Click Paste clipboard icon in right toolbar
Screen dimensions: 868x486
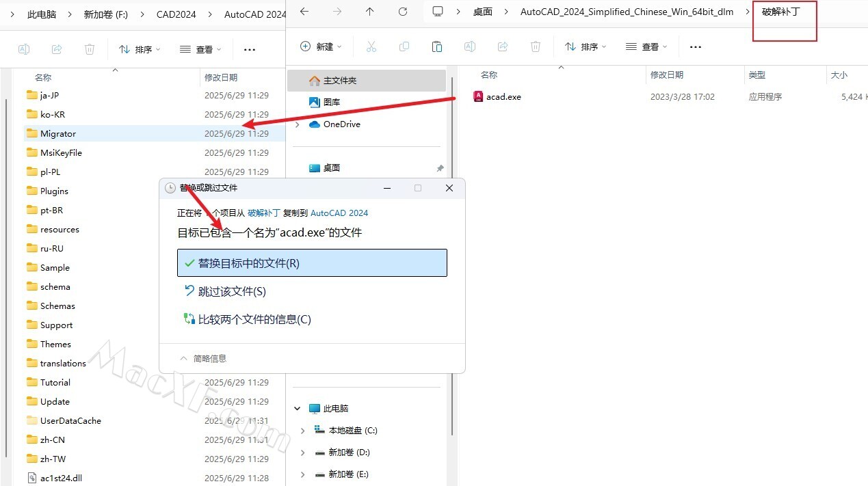(x=437, y=46)
